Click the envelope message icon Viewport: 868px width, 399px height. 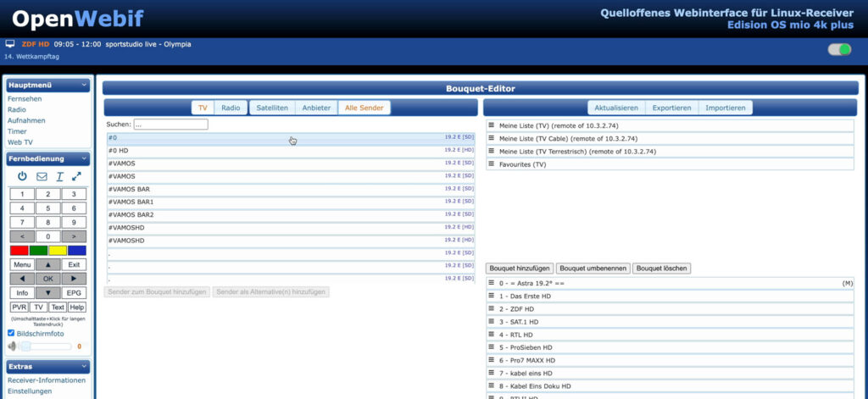(42, 176)
